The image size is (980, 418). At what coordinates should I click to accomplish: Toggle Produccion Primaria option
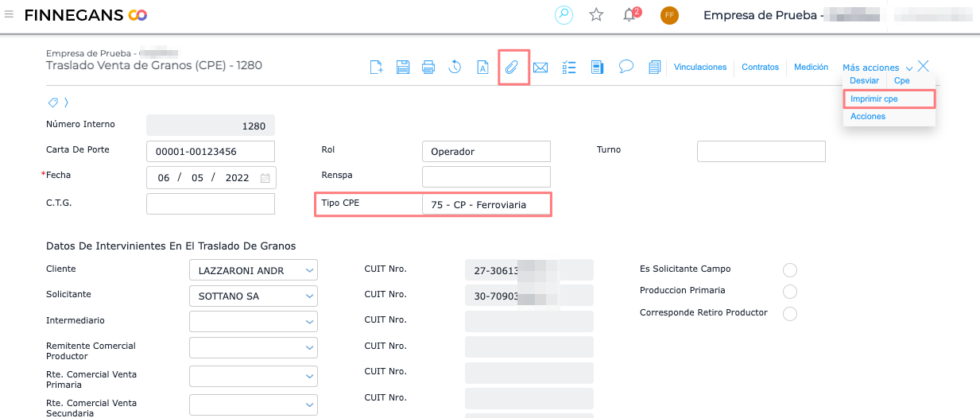pyautogui.click(x=790, y=292)
